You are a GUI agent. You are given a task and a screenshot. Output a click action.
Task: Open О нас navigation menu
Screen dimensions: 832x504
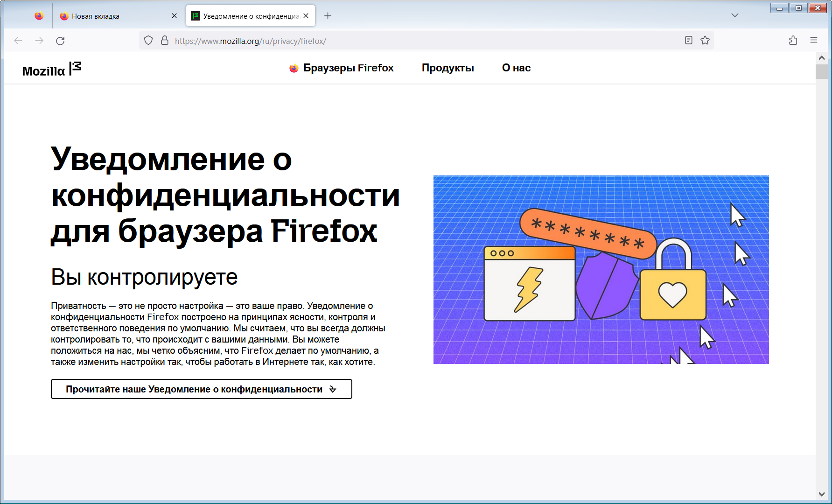click(516, 68)
